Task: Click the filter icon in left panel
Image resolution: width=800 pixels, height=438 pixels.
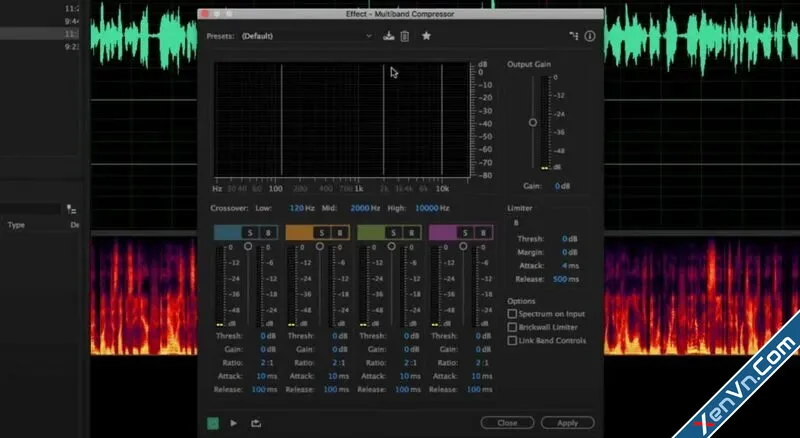Action: point(71,209)
